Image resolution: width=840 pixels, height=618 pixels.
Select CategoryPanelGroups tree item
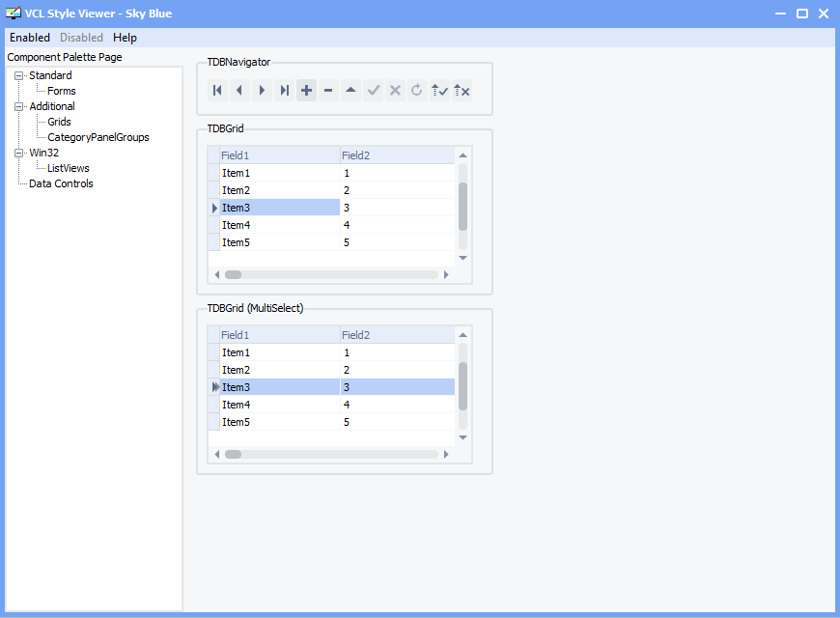click(x=98, y=137)
